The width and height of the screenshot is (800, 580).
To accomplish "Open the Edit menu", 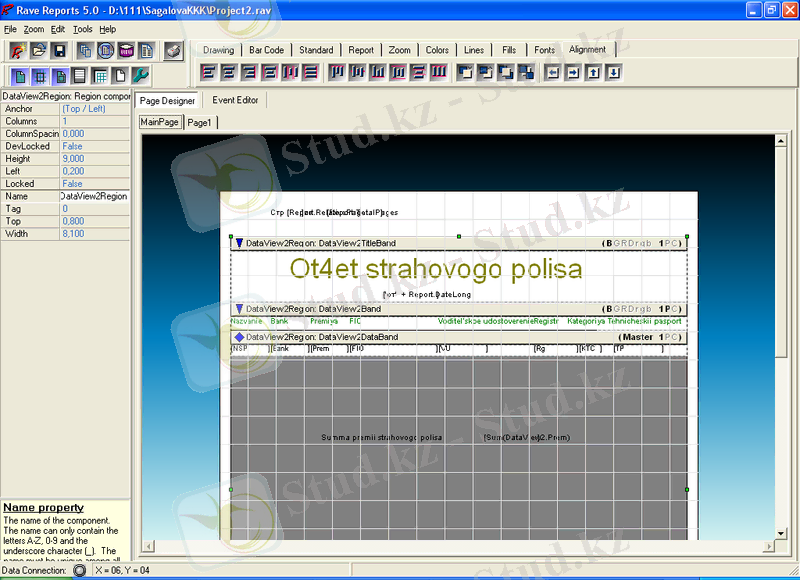I will (x=58, y=29).
